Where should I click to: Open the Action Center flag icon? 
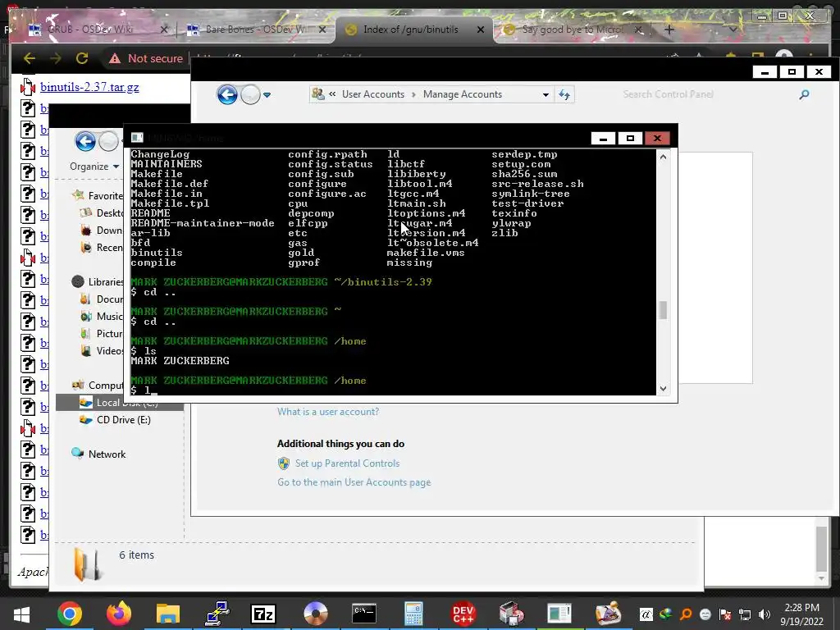[725, 614]
